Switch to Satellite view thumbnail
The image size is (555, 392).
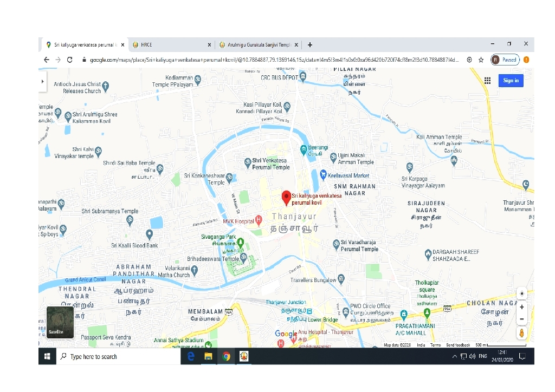coord(60,322)
